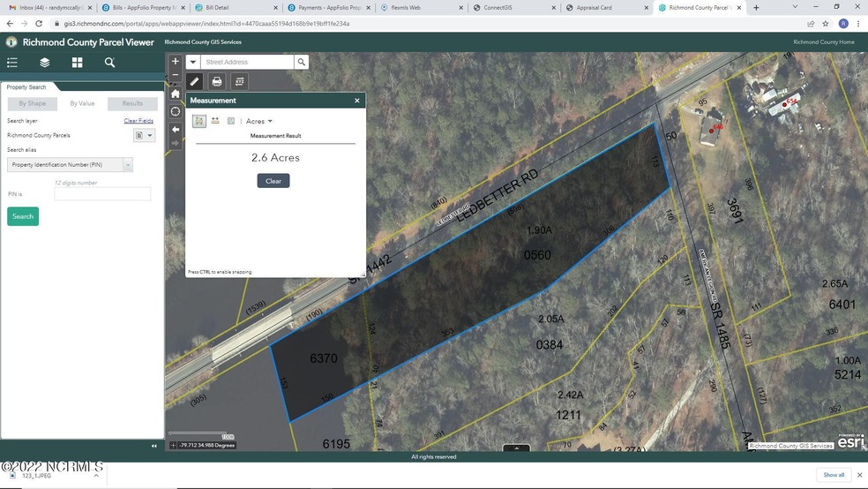Click parcel label 0384 on map
Viewport: 868px width, 489px height.
click(x=550, y=345)
